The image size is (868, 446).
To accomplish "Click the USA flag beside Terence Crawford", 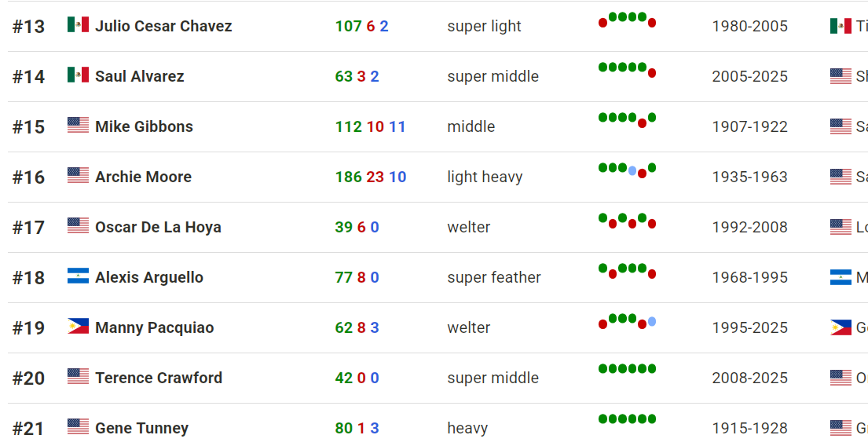I will point(78,377).
